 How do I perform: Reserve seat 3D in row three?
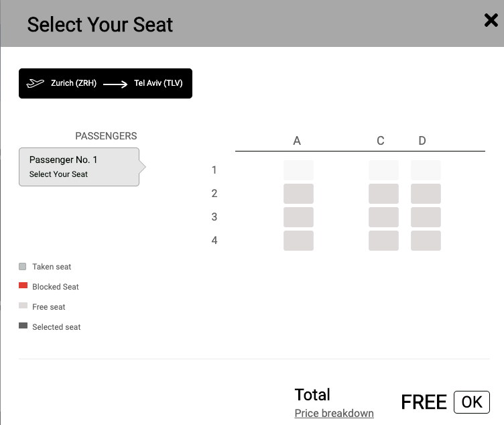(426, 217)
